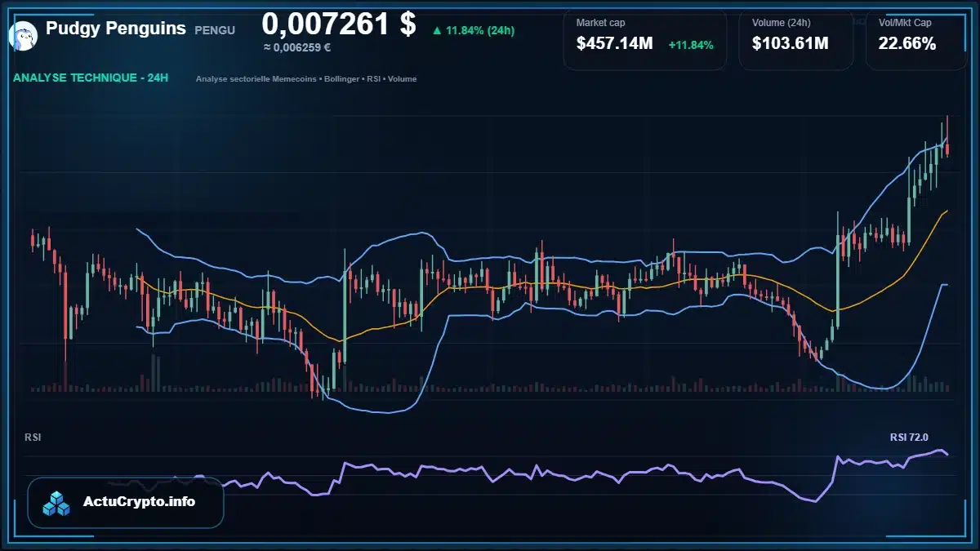Select the Pudgy Penguins coin name
980x551 pixels.
(x=116, y=29)
